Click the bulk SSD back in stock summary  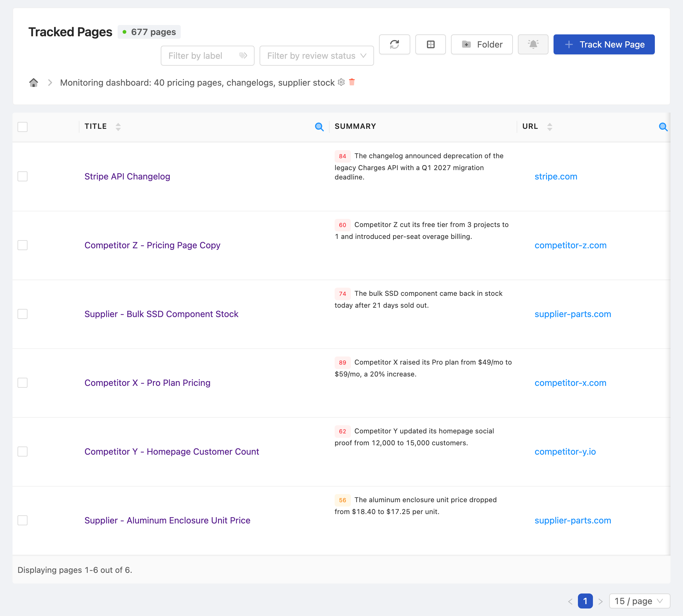click(x=419, y=299)
